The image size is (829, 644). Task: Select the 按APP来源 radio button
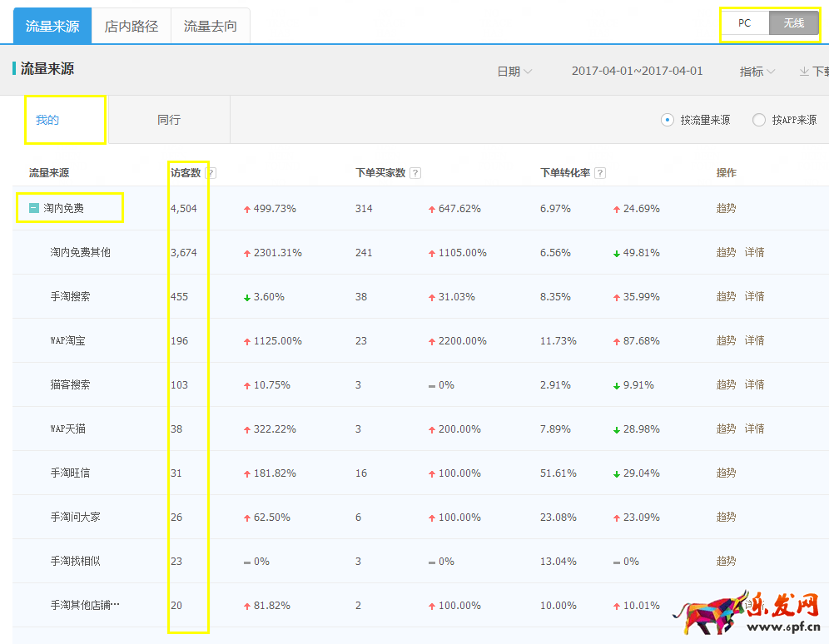pyautogui.click(x=757, y=119)
